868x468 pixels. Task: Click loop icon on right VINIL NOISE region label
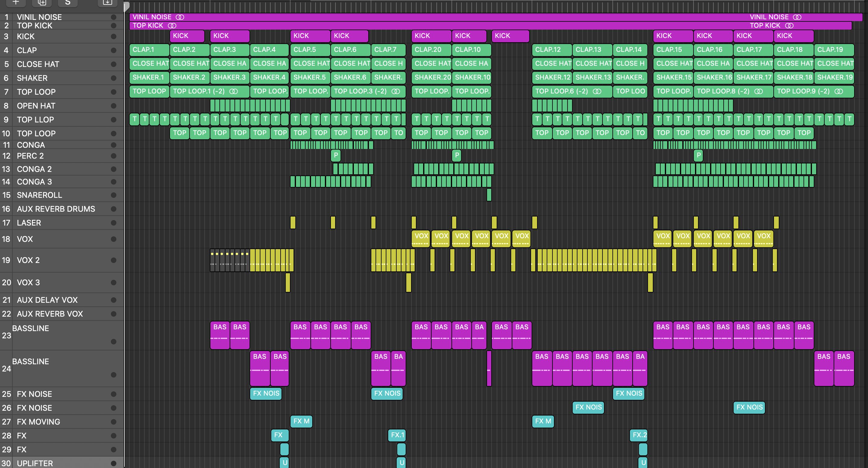797,17
